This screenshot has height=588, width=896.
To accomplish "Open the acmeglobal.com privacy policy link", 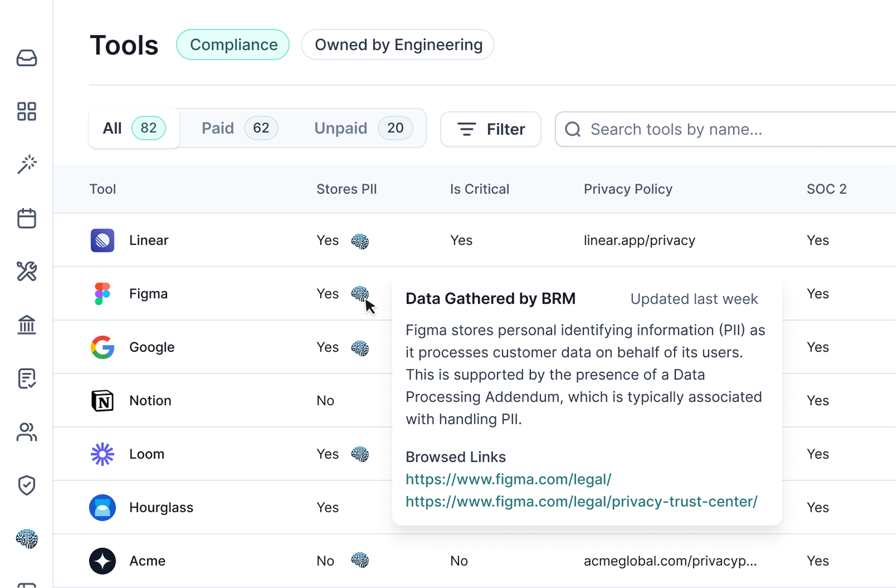I will [x=670, y=561].
